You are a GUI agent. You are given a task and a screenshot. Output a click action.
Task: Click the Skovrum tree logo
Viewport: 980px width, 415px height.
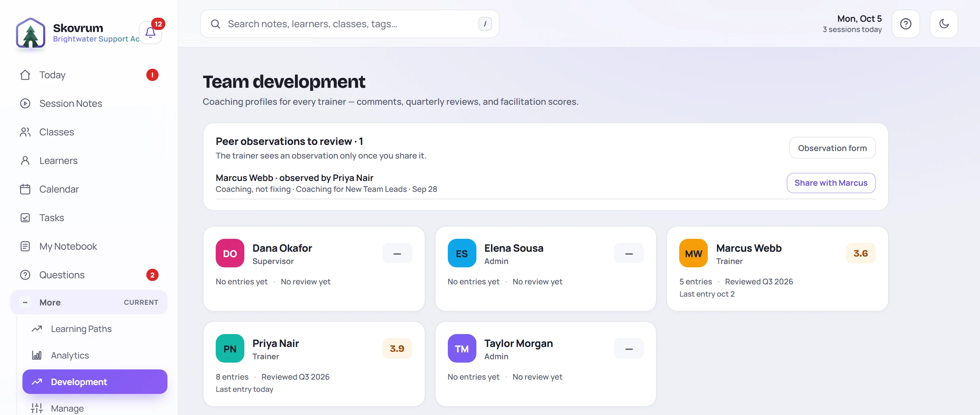point(30,33)
